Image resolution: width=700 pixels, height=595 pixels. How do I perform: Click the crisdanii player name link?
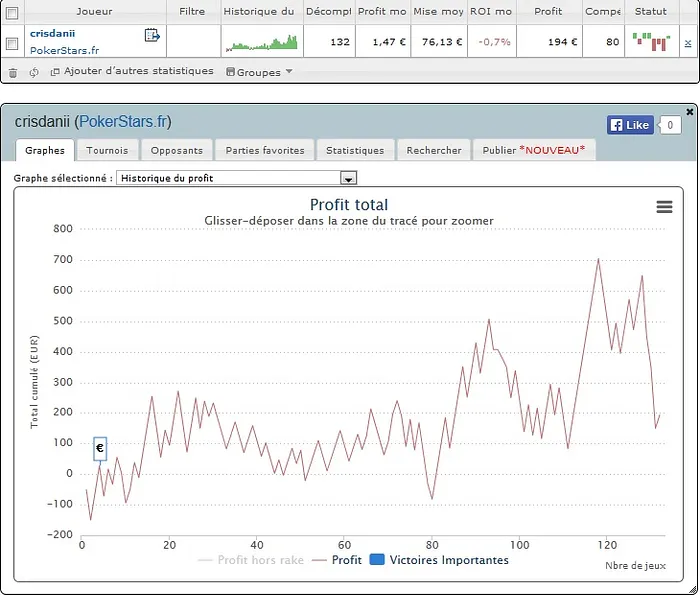(54, 33)
